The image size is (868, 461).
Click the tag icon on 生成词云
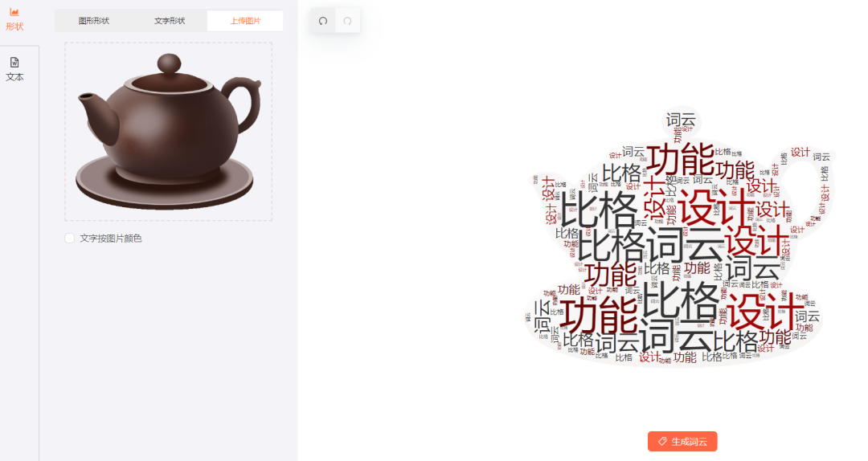pyautogui.click(x=662, y=442)
